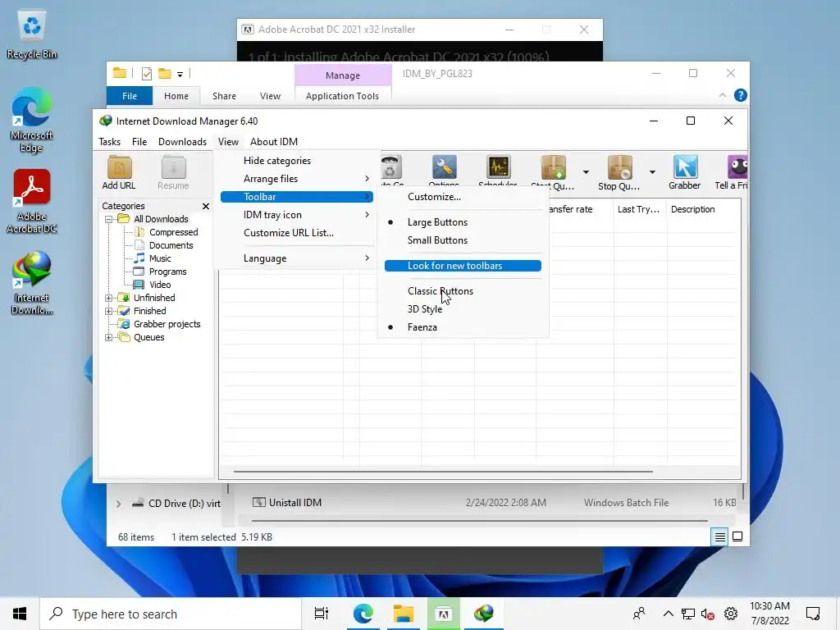Expand the Finished tree node
The width and height of the screenshot is (840, 630).
tap(109, 311)
